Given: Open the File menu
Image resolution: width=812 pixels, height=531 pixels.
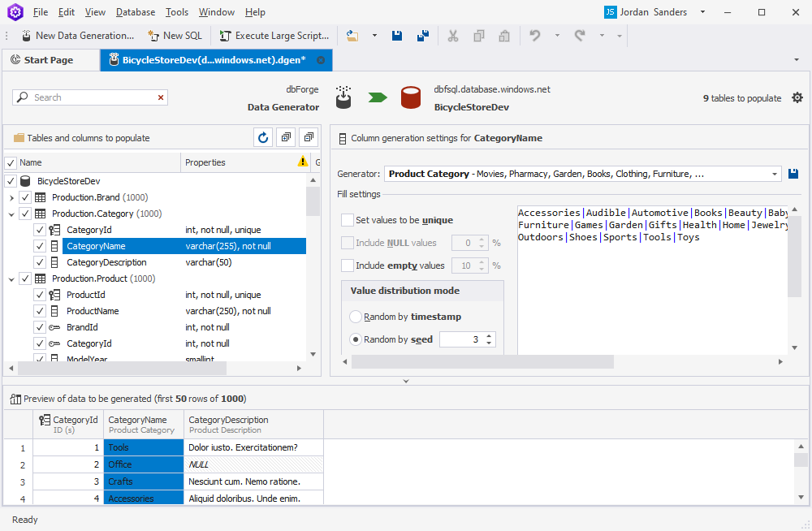Looking at the screenshot, I should tap(41, 12).
